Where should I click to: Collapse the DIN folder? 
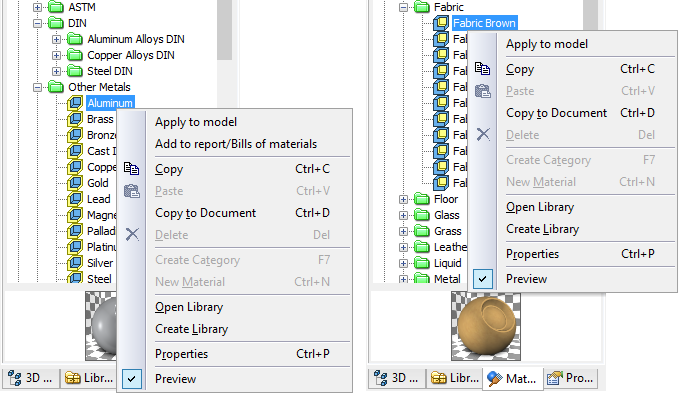(x=38, y=23)
